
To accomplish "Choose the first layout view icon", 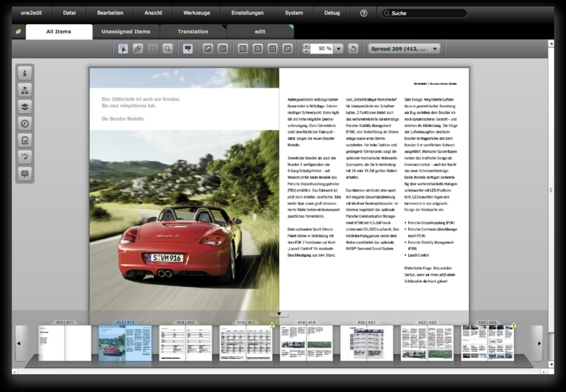I will (x=243, y=49).
